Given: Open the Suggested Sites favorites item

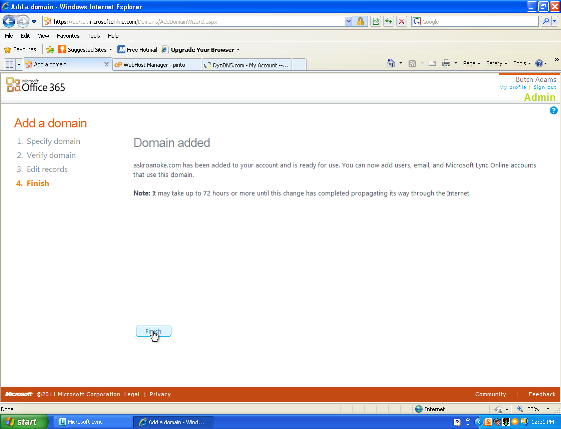Looking at the screenshot, I should click(x=85, y=49).
